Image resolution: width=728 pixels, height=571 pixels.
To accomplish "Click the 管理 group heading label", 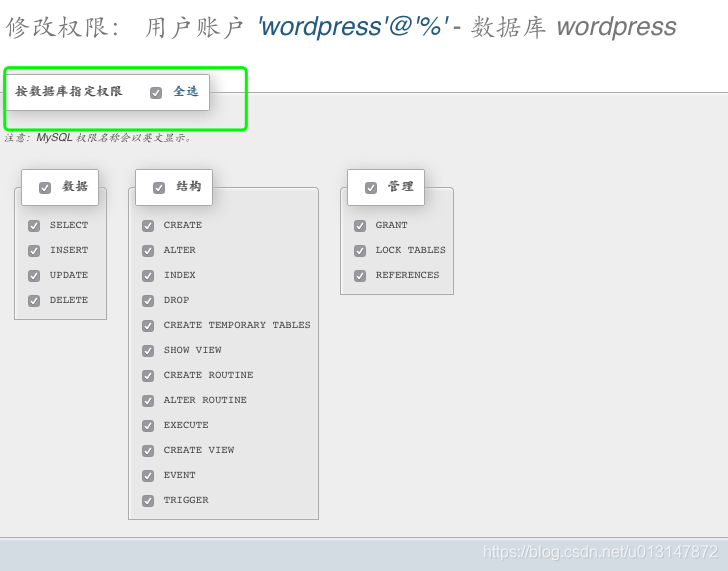I will [x=401, y=187].
